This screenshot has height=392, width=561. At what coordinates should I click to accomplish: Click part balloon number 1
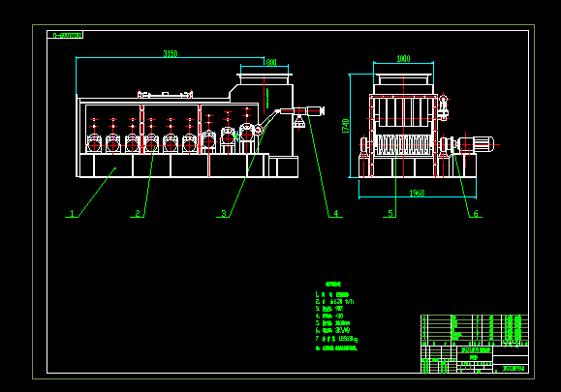[72, 213]
